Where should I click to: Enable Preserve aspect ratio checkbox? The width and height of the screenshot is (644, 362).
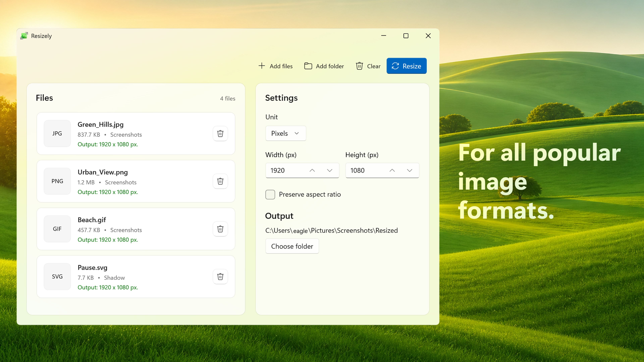(270, 194)
